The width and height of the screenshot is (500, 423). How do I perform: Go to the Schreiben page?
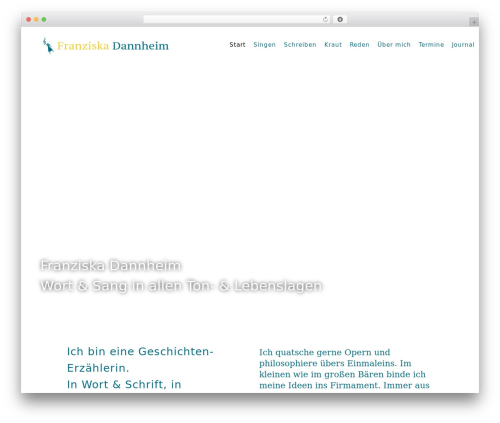[x=300, y=45]
